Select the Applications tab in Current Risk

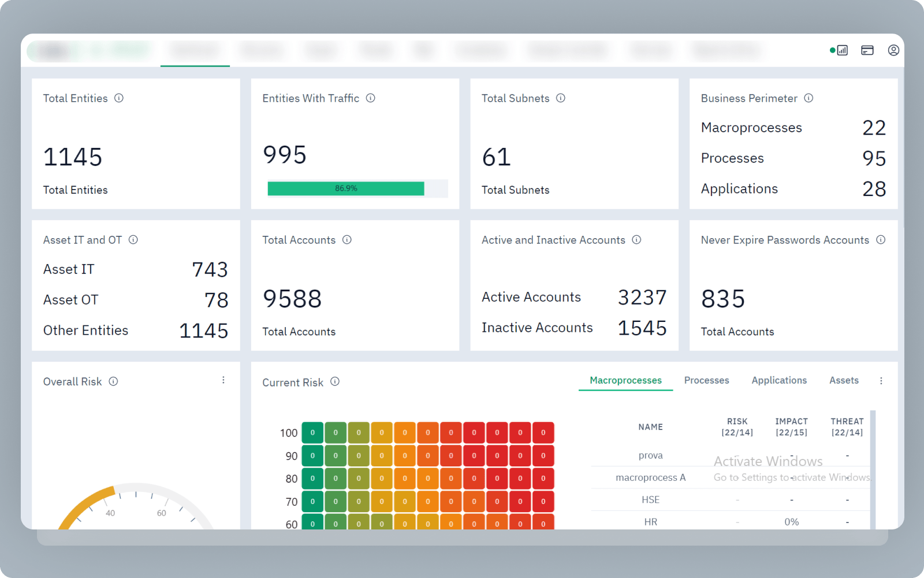coord(779,380)
